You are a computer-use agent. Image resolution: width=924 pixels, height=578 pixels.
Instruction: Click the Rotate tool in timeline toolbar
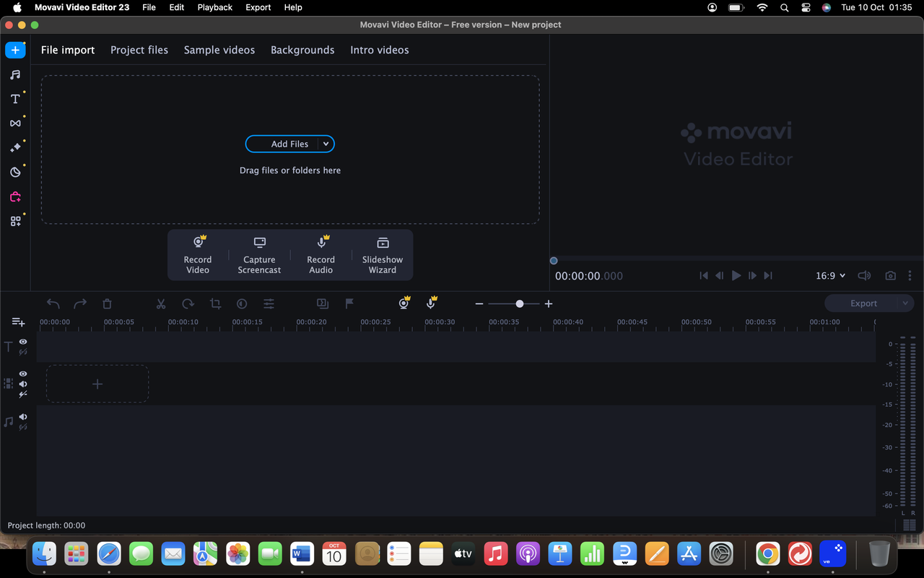click(x=188, y=304)
